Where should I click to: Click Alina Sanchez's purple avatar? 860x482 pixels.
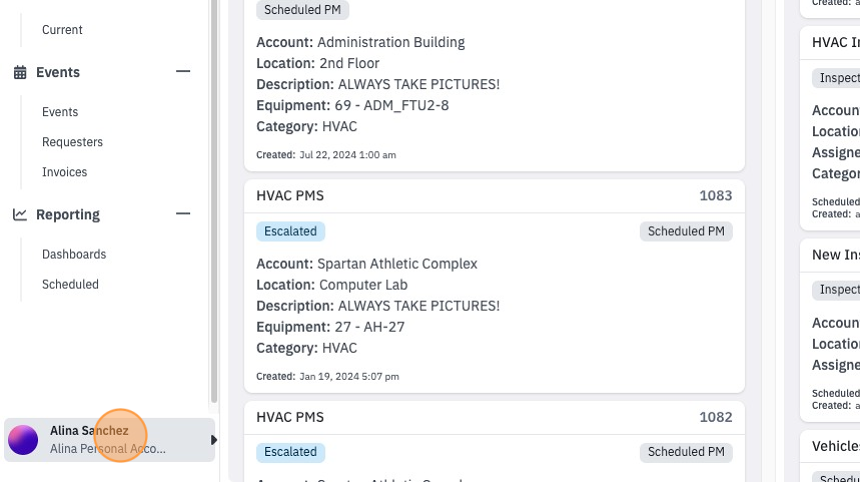[x=23, y=440]
